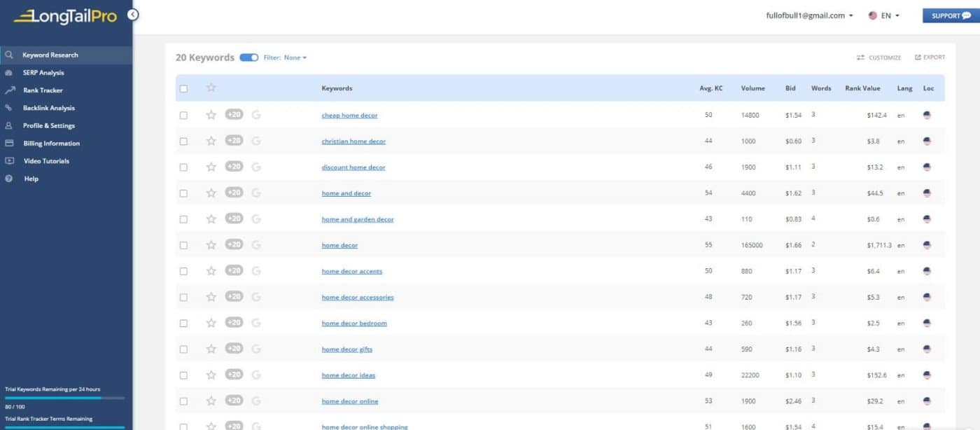This screenshot has height=430, width=980.
Task: Sort by the Words column header
Action: tap(821, 88)
